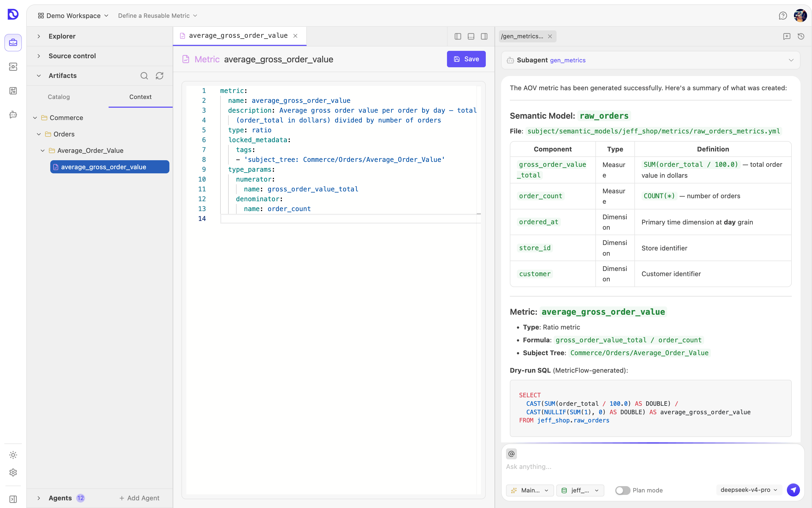This screenshot has width=812, height=508.
Task: Close the /gen_metrics chat tab
Action: [x=550, y=36]
